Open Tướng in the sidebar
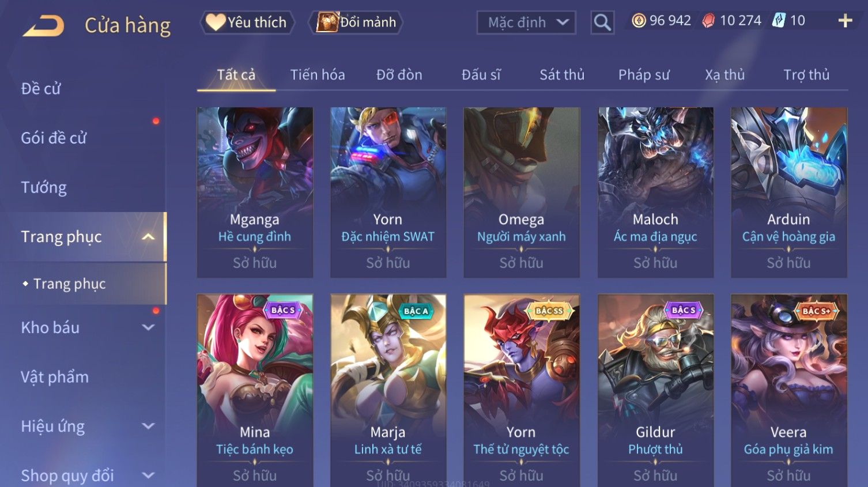Viewport: 868px width, 487px height. click(44, 187)
